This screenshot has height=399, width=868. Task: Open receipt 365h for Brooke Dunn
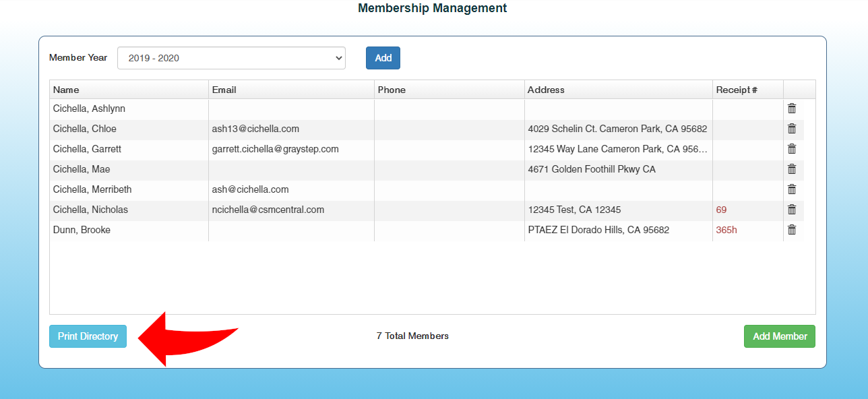pyautogui.click(x=726, y=230)
